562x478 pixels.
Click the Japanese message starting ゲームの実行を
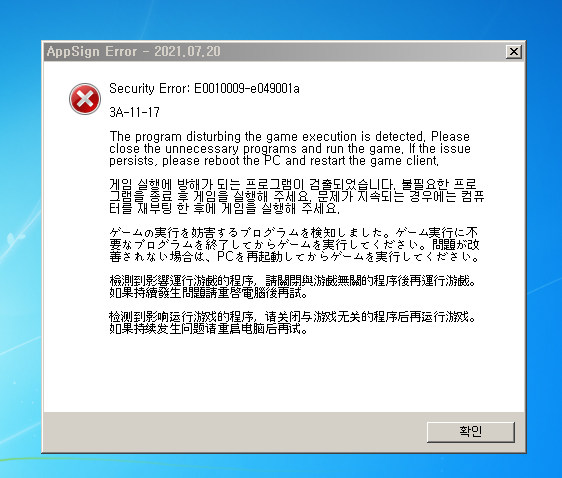pos(295,244)
